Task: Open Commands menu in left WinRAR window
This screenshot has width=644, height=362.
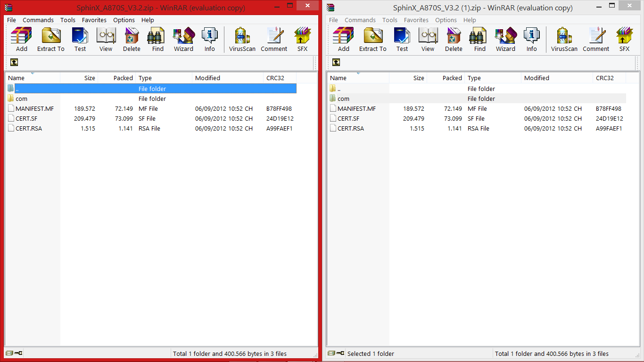Action: (38, 20)
